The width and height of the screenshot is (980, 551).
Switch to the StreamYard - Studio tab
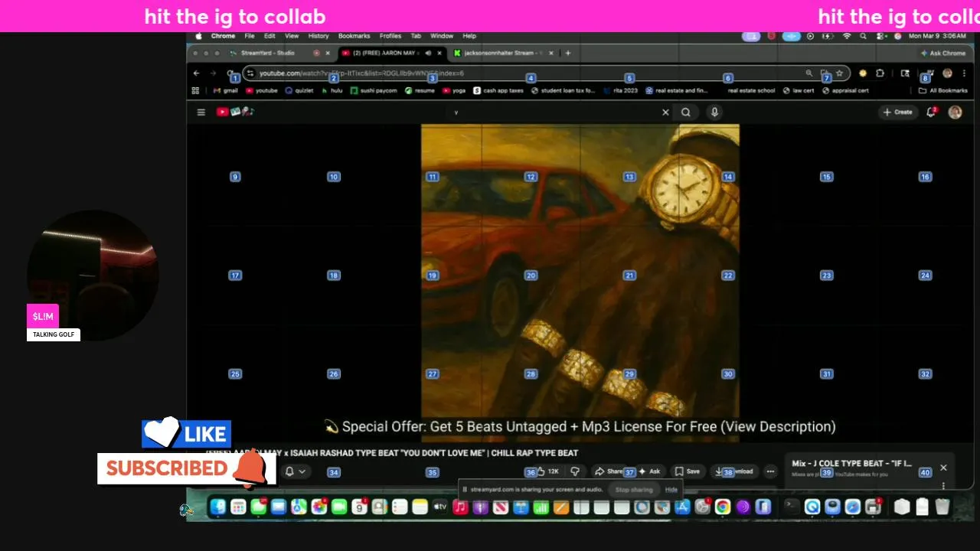(268, 53)
